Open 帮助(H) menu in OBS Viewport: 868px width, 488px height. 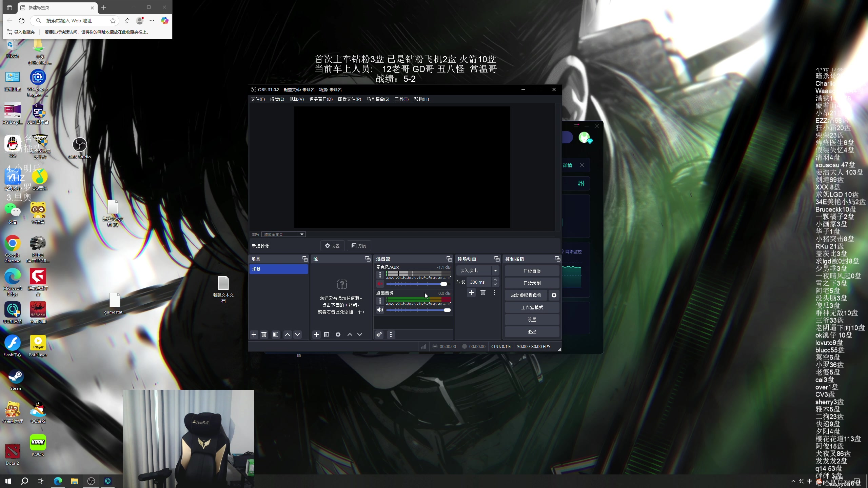click(x=421, y=99)
